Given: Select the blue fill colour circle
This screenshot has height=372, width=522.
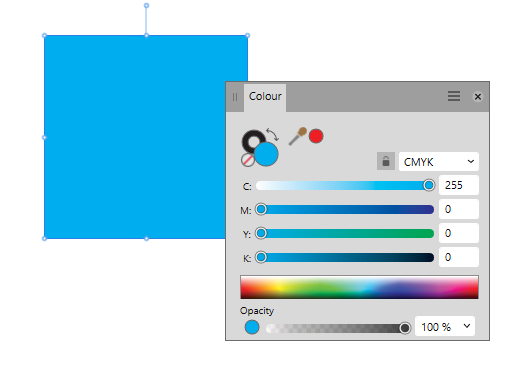Looking at the screenshot, I should 266,154.
